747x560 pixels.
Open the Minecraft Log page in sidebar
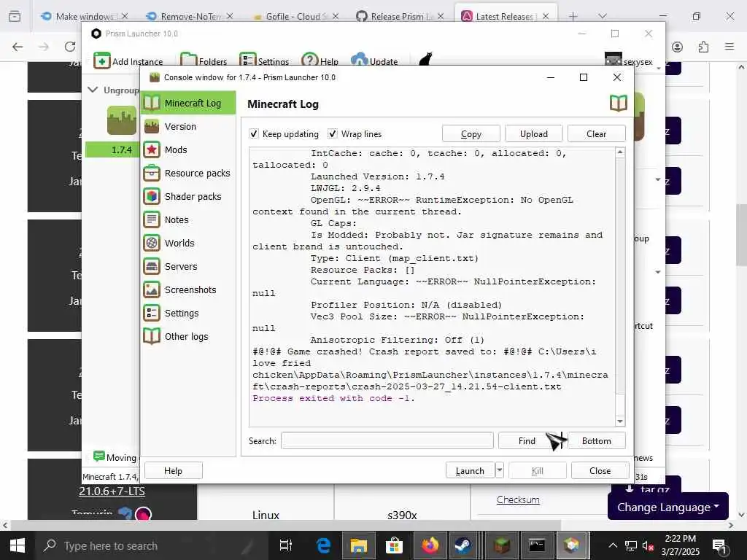click(x=188, y=103)
